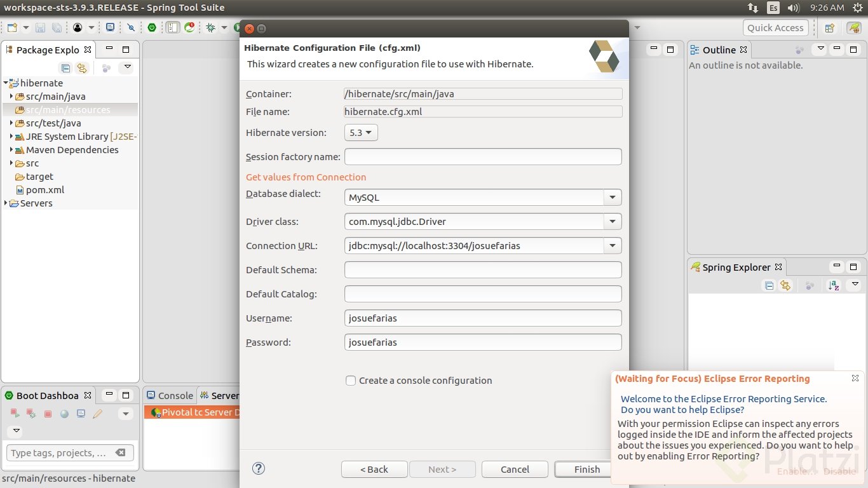Expand the Maven Dependencies tree node
The height and width of the screenshot is (488, 868).
[x=11, y=150]
